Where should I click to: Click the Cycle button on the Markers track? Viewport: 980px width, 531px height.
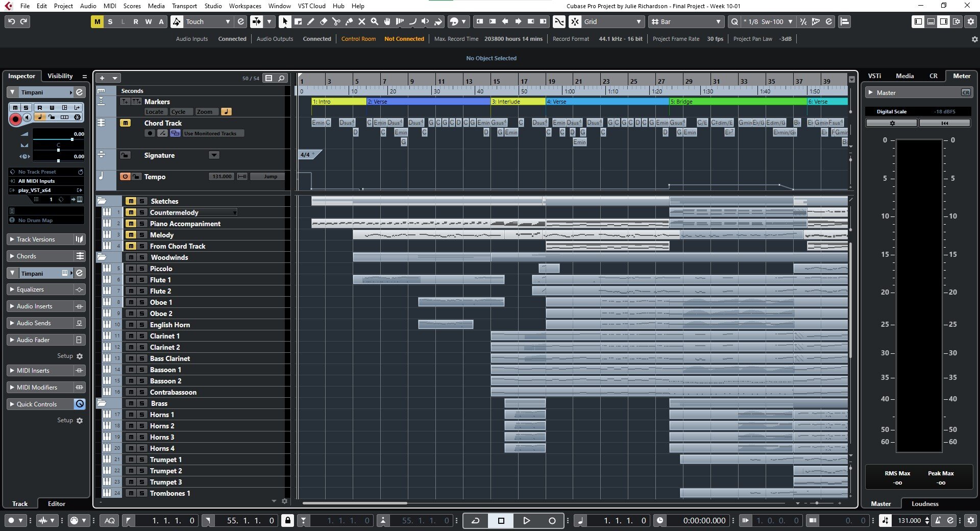point(181,111)
